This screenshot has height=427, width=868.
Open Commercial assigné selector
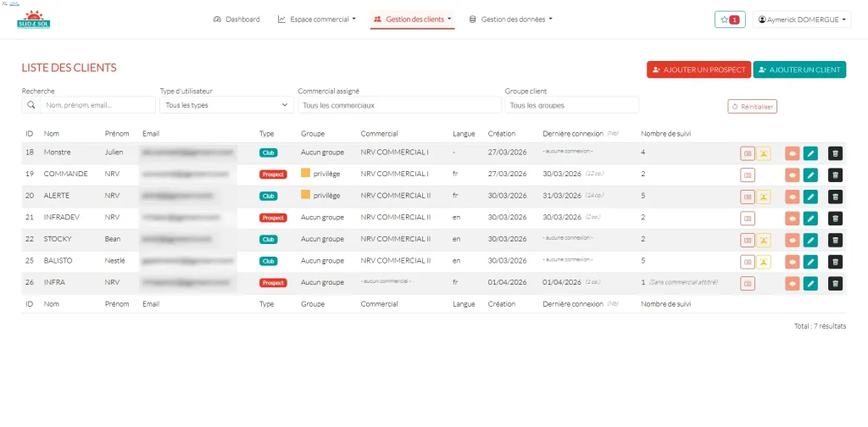399,104
